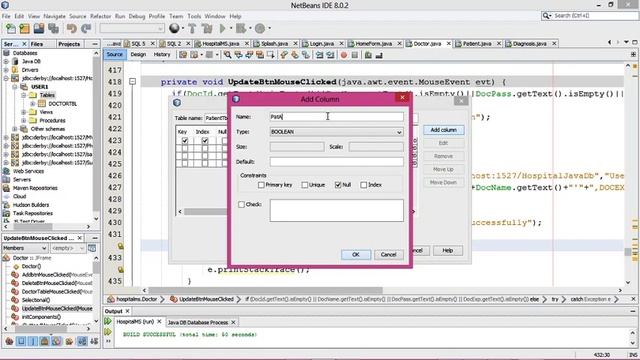Click the Default value input field

(336, 162)
